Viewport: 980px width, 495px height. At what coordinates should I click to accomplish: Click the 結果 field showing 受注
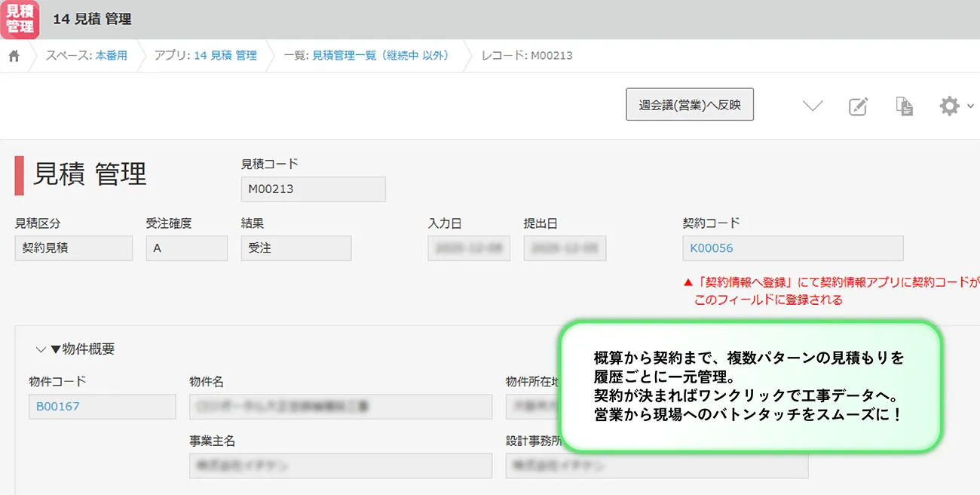(x=296, y=248)
